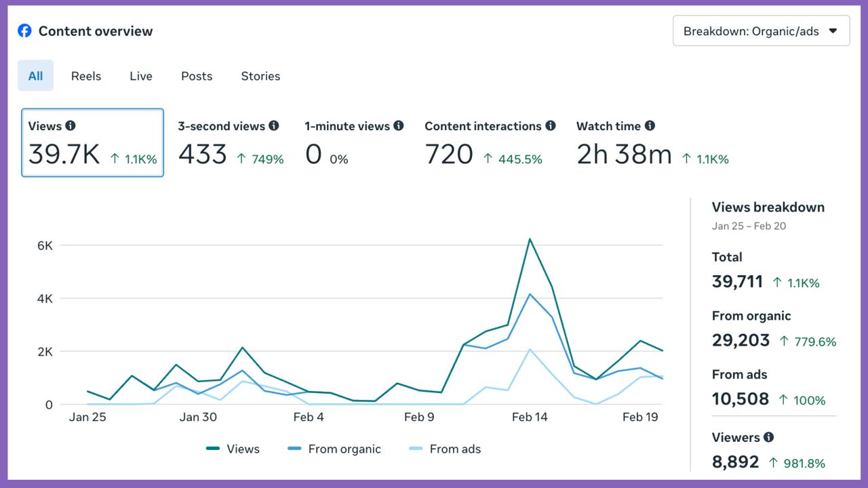Select the Views metric card
868x488 pixels.
pos(92,142)
